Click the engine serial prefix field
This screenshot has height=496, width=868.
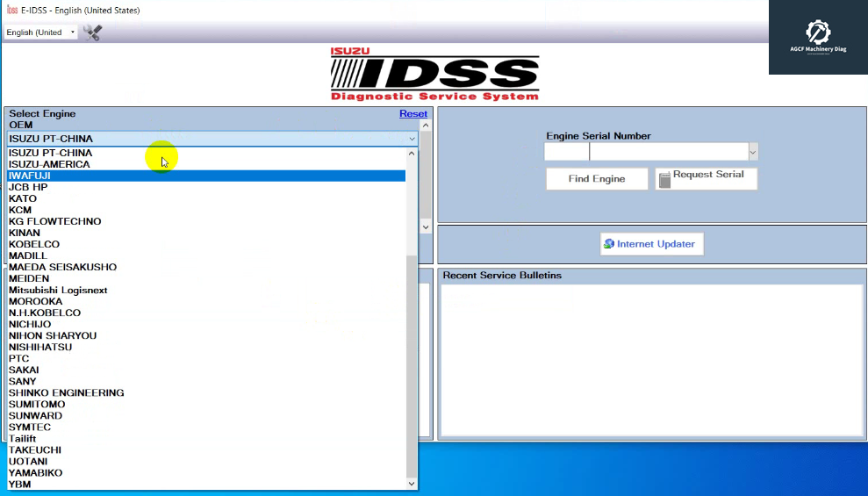567,152
